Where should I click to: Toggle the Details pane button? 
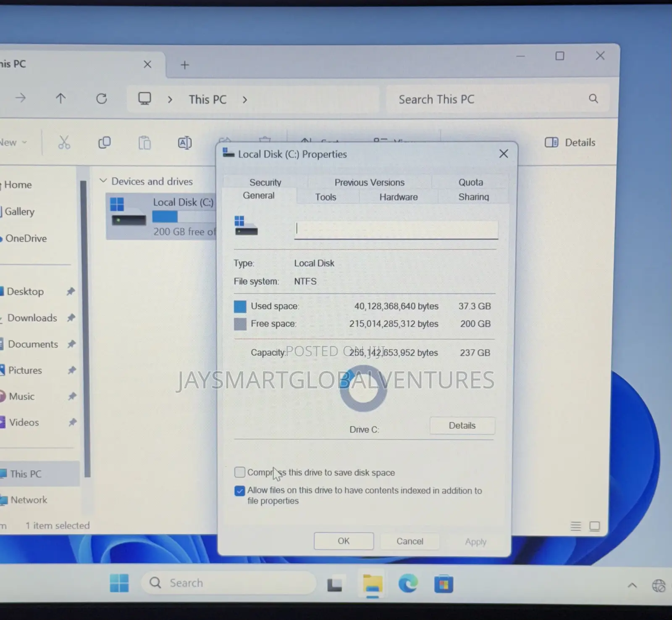(x=570, y=142)
